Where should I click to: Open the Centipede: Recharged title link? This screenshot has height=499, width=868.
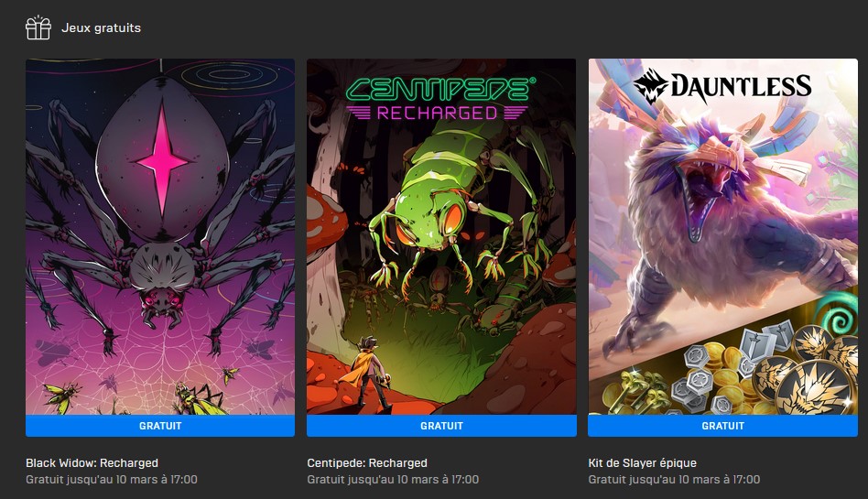(367, 462)
